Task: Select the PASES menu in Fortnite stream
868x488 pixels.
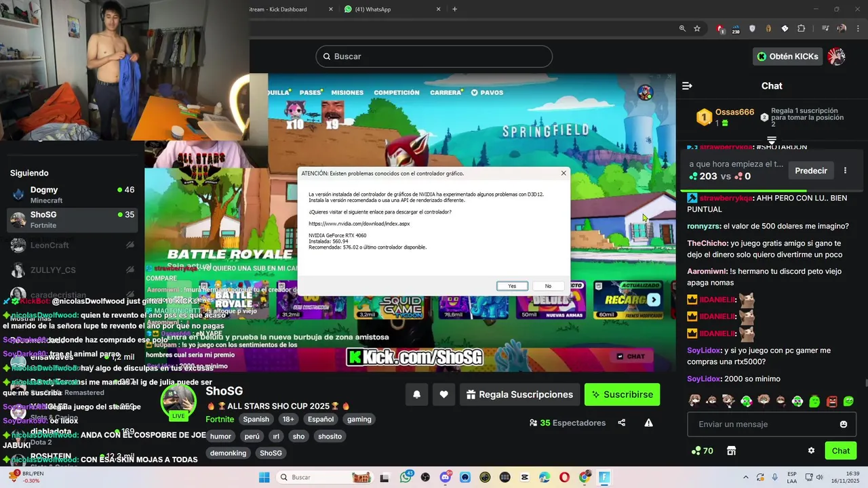Action: 310,92
